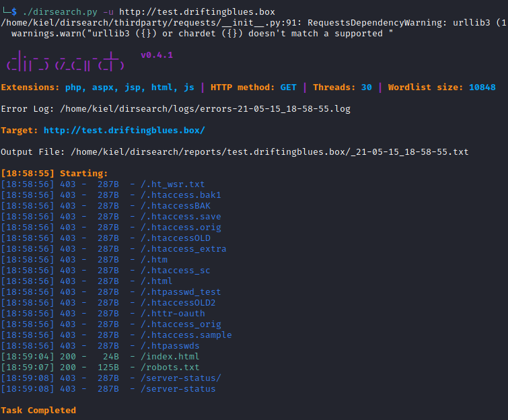Click the /.htaccess_orig result path
Image resolution: width=508 pixels, height=420 pixels.
181,324
